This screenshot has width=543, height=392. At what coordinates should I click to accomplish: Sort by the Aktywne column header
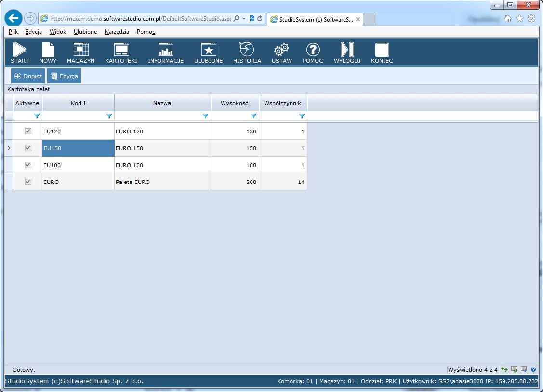click(28, 103)
